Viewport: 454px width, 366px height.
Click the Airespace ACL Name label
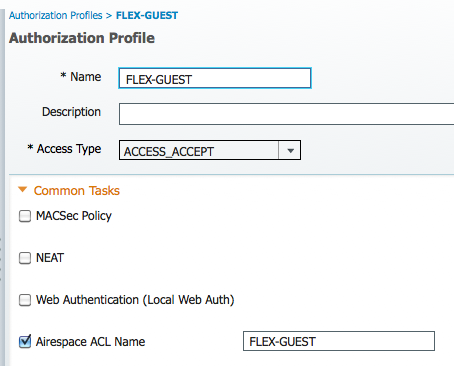tap(90, 342)
